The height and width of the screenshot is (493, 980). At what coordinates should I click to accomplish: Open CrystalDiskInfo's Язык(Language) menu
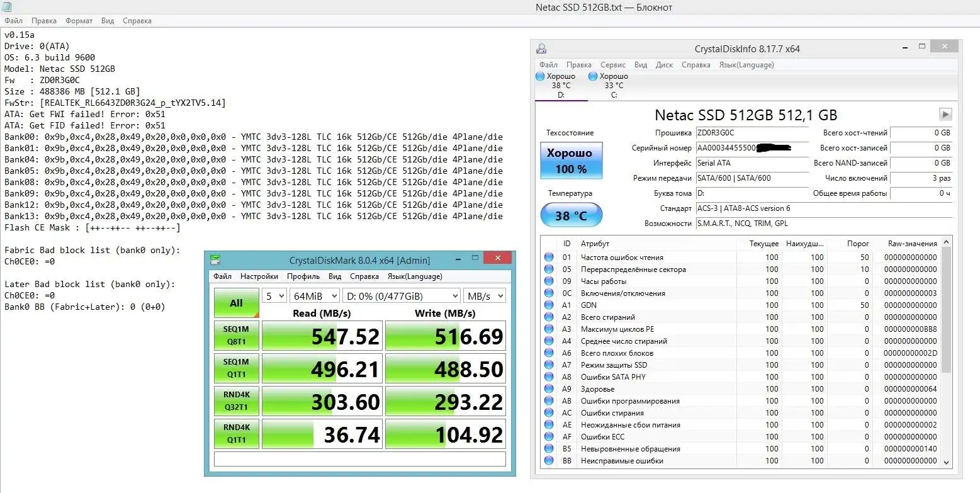tap(746, 65)
